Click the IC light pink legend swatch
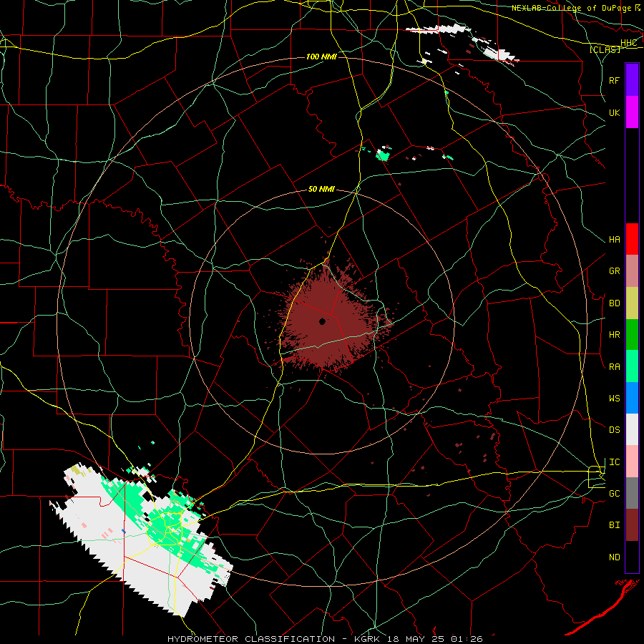This screenshot has width=644, height=644. point(632,462)
